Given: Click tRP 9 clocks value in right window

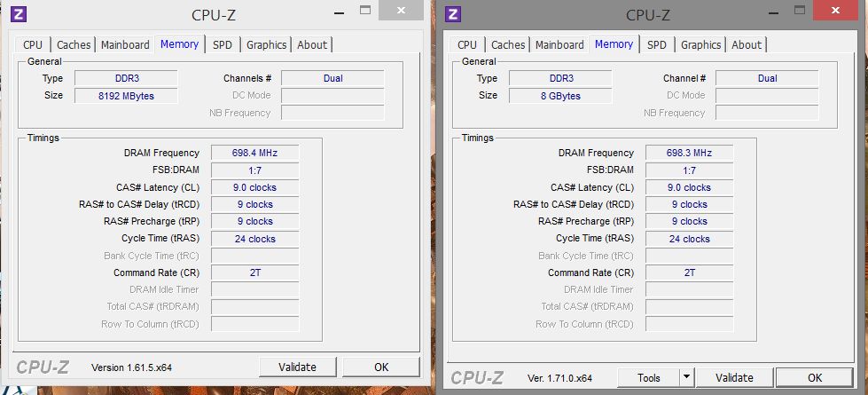Looking at the screenshot, I should (689, 221).
